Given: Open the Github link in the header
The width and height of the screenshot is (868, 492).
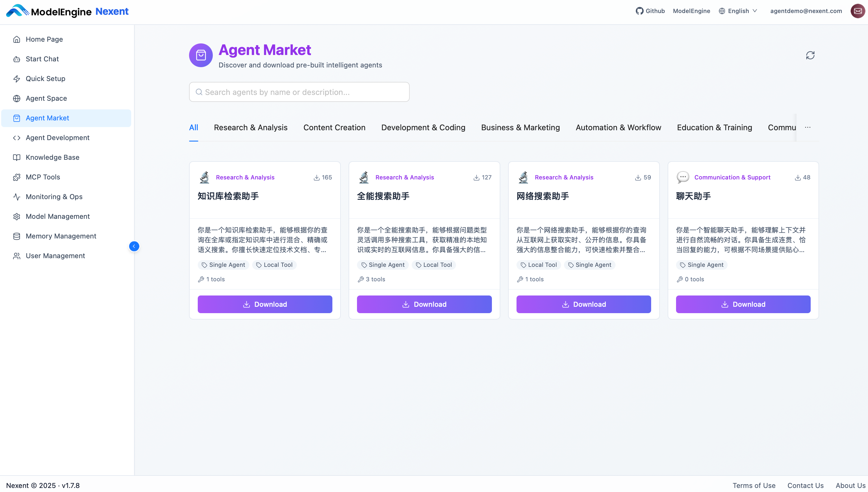Looking at the screenshot, I should tap(650, 10).
